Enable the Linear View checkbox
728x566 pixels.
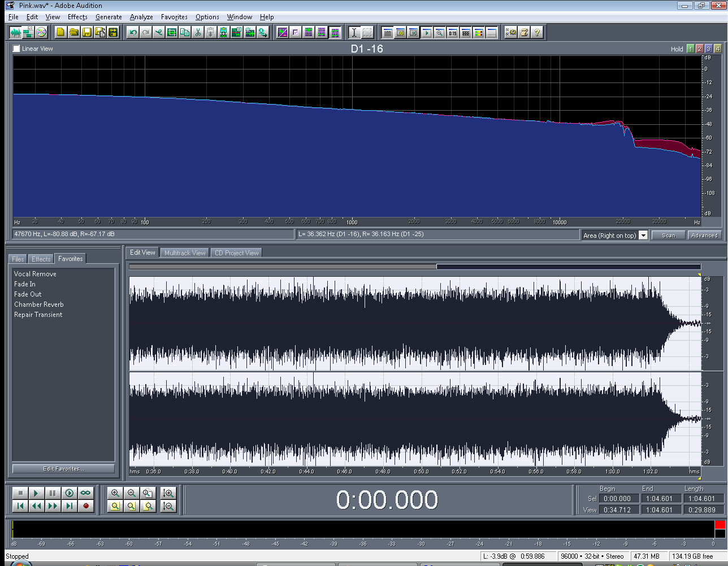16,49
